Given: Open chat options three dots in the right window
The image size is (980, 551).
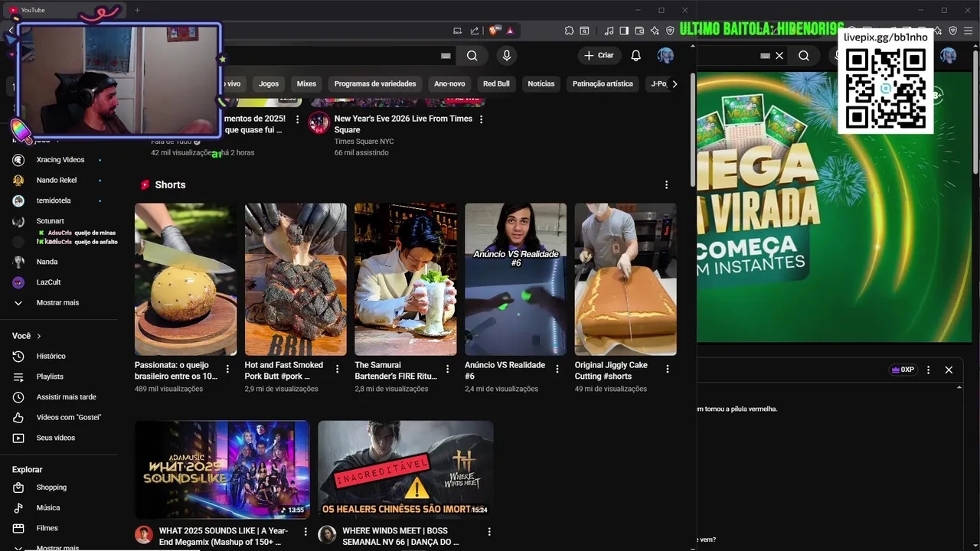Looking at the screenshot, I should [x=929, y=370].
